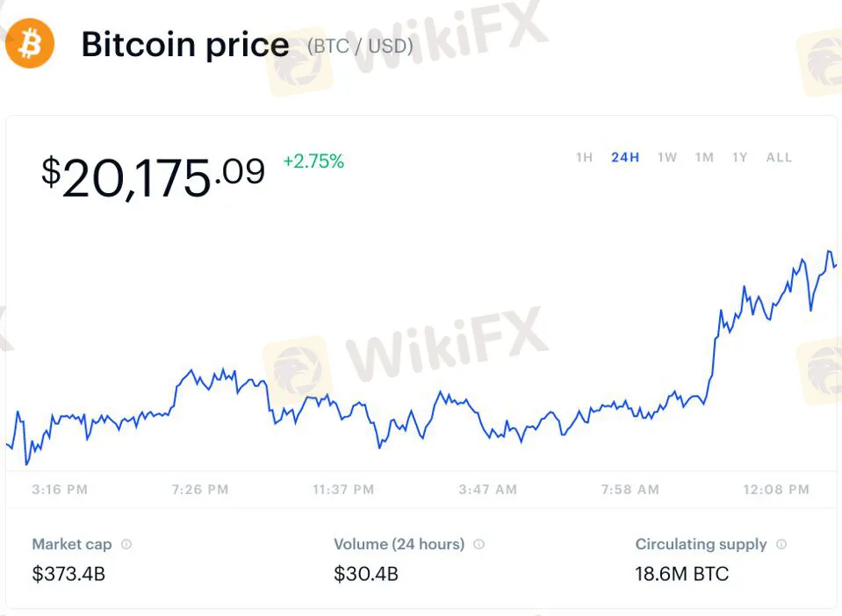Select the 24H time range

pyautogui.click(x=625, y=158)
